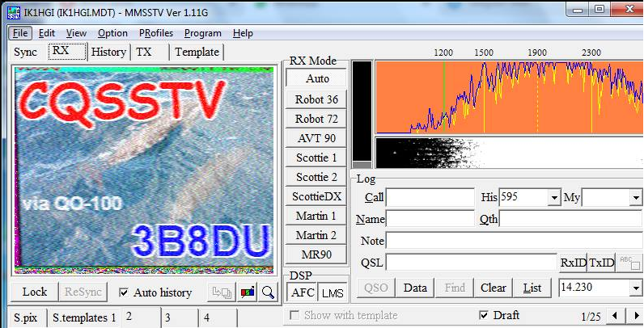Click the Qth input field
Image resolution: width=644 pixels, height=328 pixels.
(570, 219)
